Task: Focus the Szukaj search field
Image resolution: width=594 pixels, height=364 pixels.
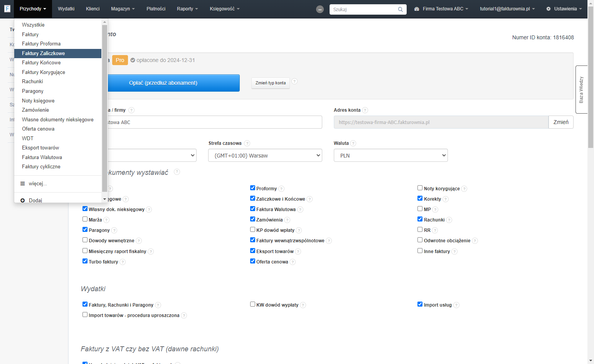Action: tap(364, 9)
